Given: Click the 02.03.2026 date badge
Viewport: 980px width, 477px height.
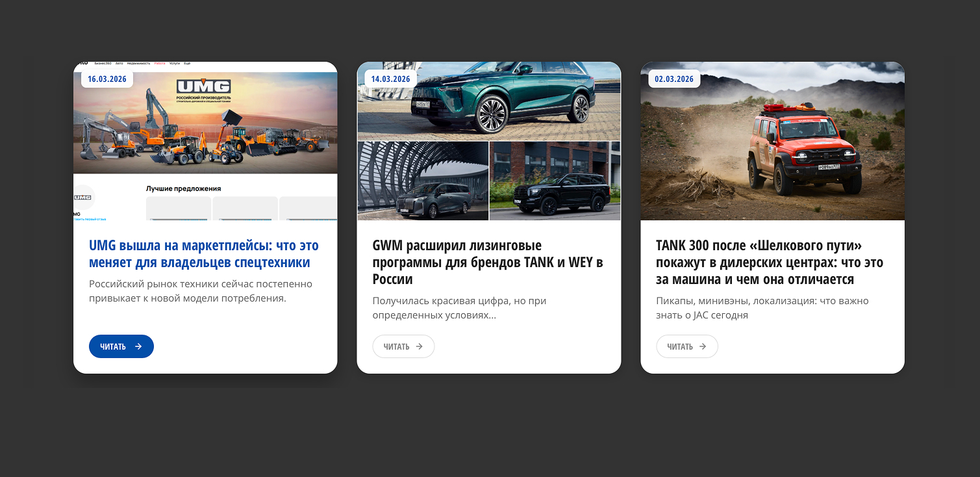Looking at the screenshot, I should 674,79.
